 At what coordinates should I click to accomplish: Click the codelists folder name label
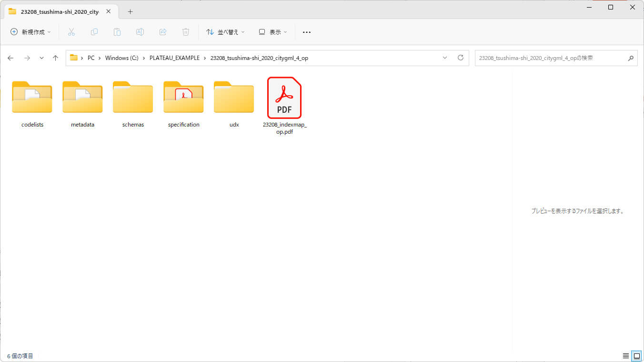(x=32, y=125)
